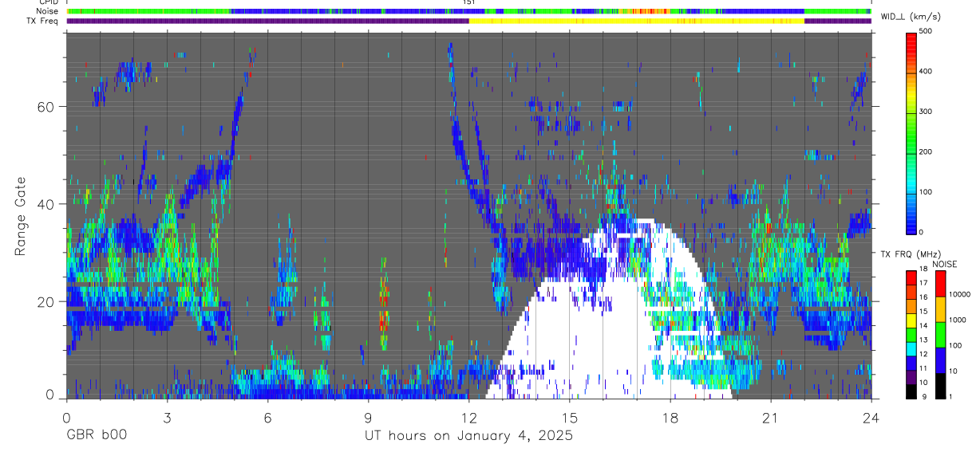Viewport: 980px width, 452px height.
Task: Click the 'UT hours on January 4, 2025' label
Action: 468,436
